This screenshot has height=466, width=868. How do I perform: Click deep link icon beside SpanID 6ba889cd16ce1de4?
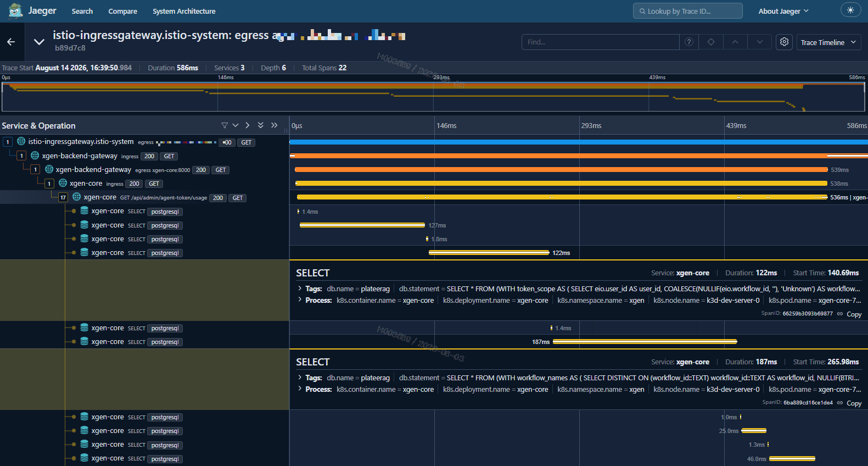pyautogui.click(x=840, y=403)
